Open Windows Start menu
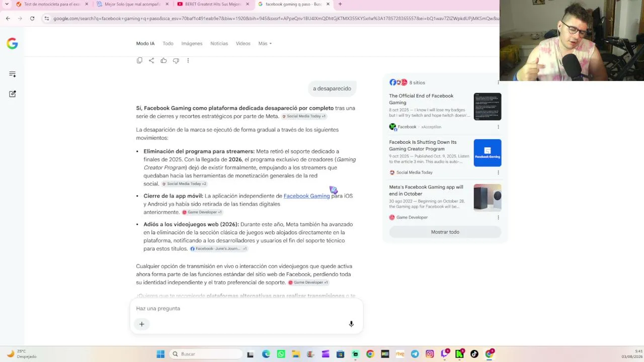Image resolution: width=644 pixels, height=362 pixels. pos(160,354)
